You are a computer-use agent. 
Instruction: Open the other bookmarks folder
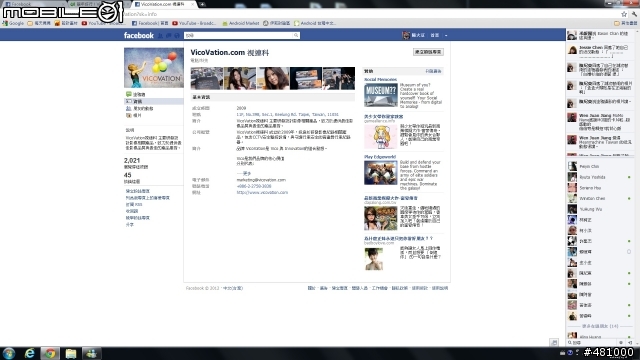[x=626, y=23]
